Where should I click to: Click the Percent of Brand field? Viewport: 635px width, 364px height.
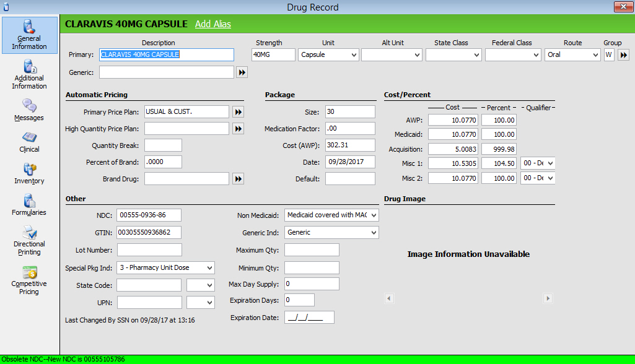click(x=163, y=162)
